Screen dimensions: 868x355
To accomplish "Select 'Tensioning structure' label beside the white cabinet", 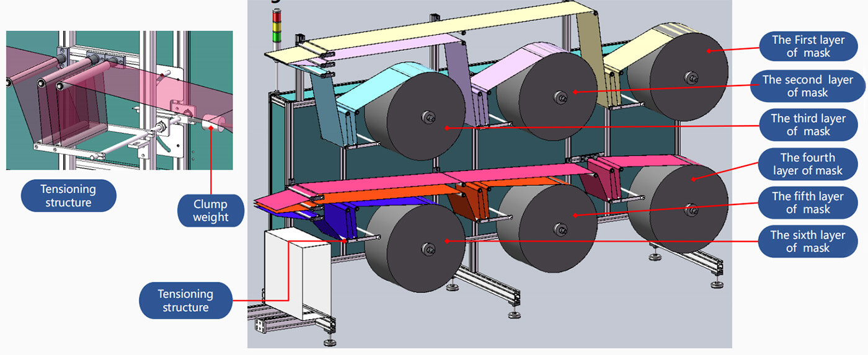I will pos(185,300).
